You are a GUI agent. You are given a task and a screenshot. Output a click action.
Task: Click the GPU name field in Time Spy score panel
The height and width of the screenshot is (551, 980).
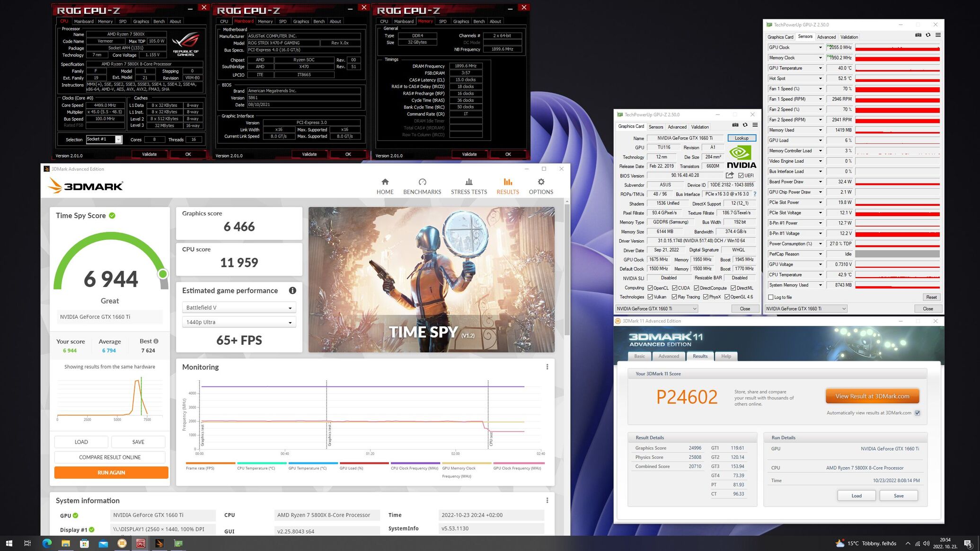click(x=110, y=317)
